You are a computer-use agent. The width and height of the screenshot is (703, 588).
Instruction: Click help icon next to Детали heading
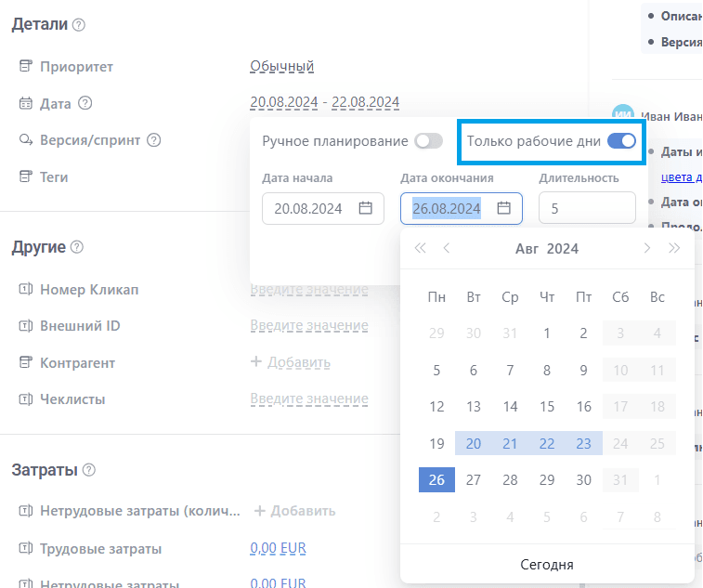point(79,25)
